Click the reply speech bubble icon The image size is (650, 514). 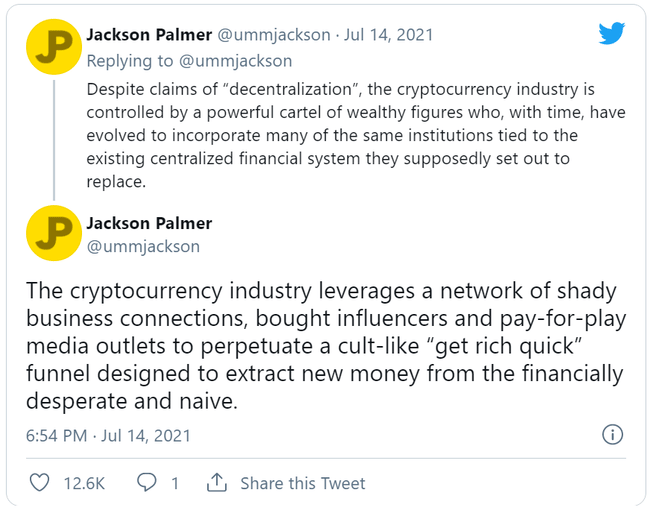[x=146, y=483]
